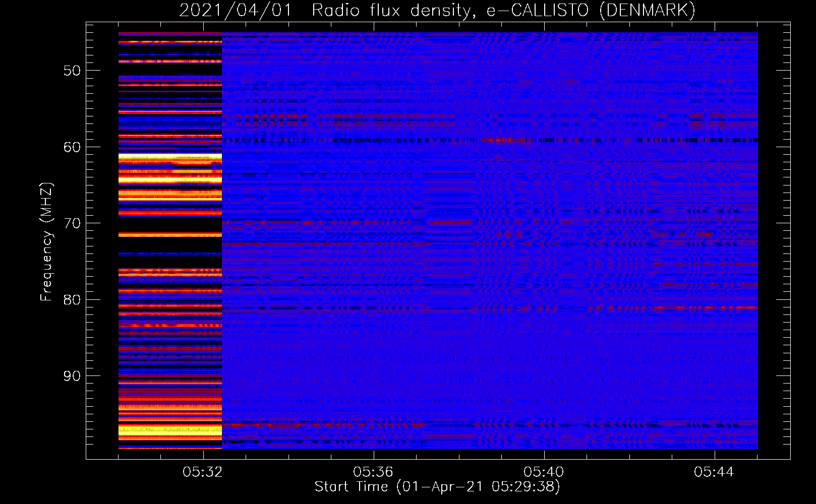Click the '60' frequency tick label
Image resolution: width=816 pixels, height=504 pixels.
[72, 147]
